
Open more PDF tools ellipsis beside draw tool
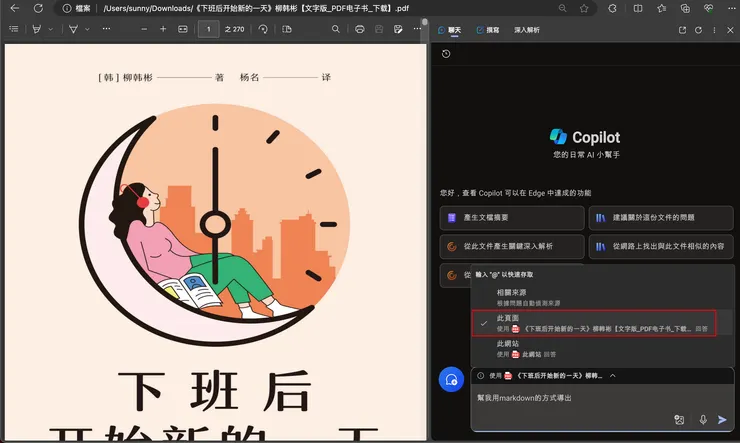coord(106,29)
